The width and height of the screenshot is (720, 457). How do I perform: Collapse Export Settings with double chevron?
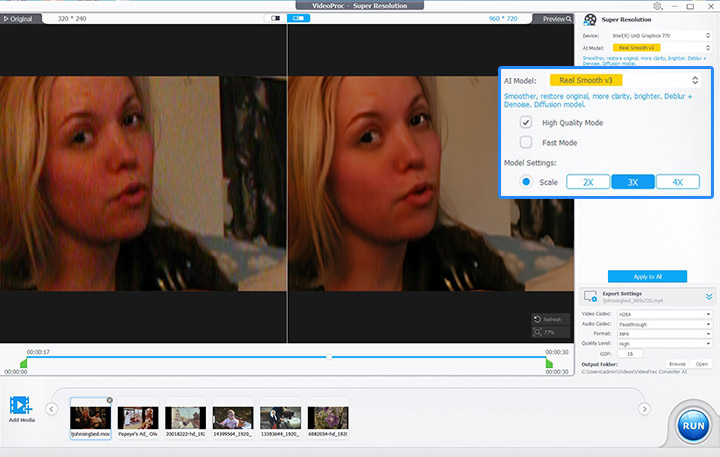[x=709, y=297]
